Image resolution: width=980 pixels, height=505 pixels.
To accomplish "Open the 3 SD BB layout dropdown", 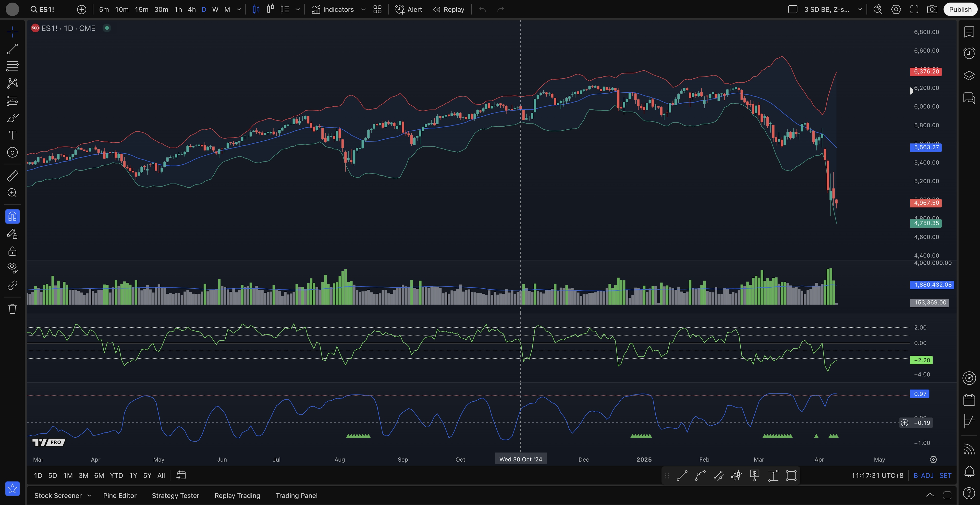I will [859, 9].
